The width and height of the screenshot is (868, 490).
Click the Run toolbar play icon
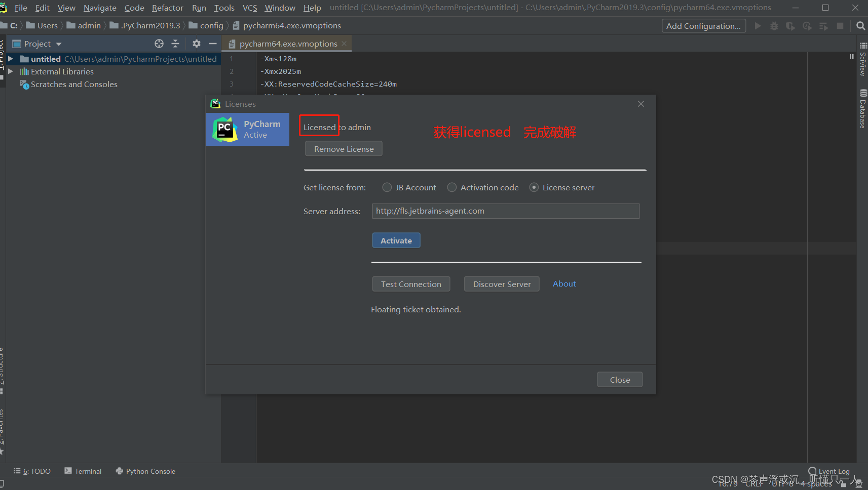click(x=758, y=26)
